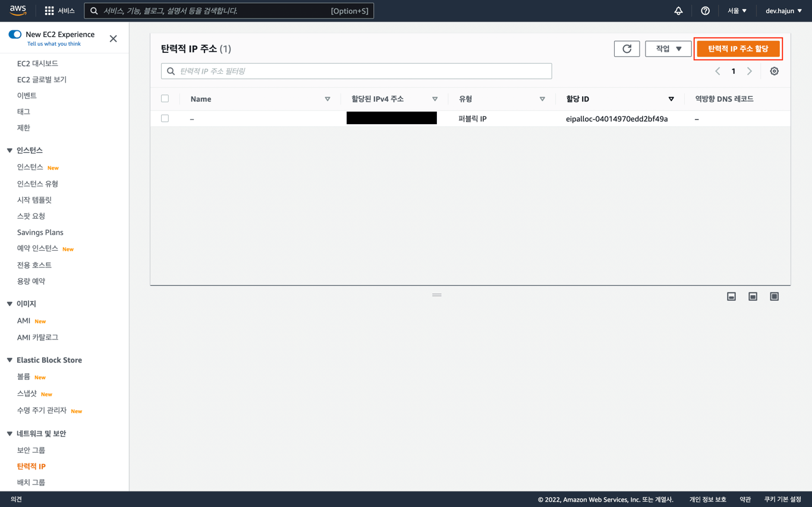
Task: Sort by the 유형 column arrow
Action: coord(542,99)
